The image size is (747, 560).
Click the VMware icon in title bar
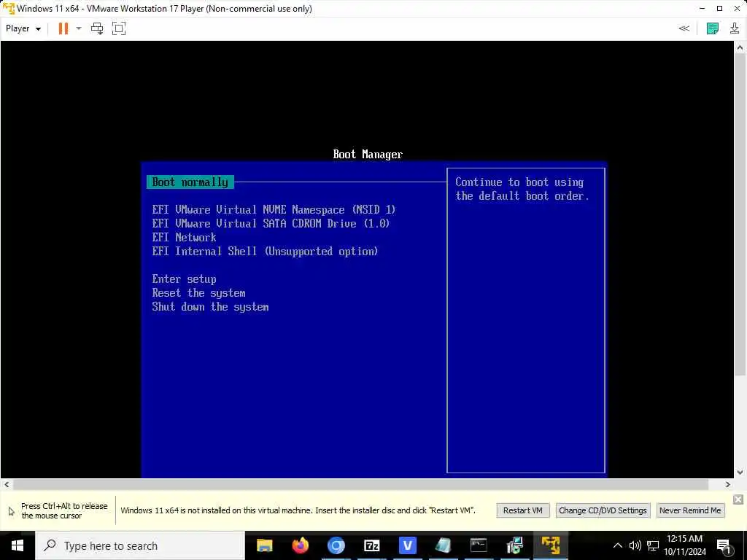coord(8,9)
